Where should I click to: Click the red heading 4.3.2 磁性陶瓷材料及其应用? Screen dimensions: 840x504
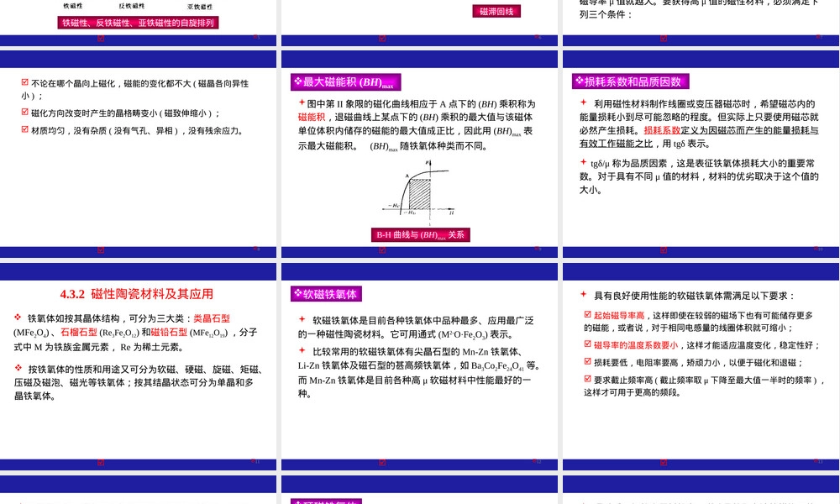[x=137, y=293]
